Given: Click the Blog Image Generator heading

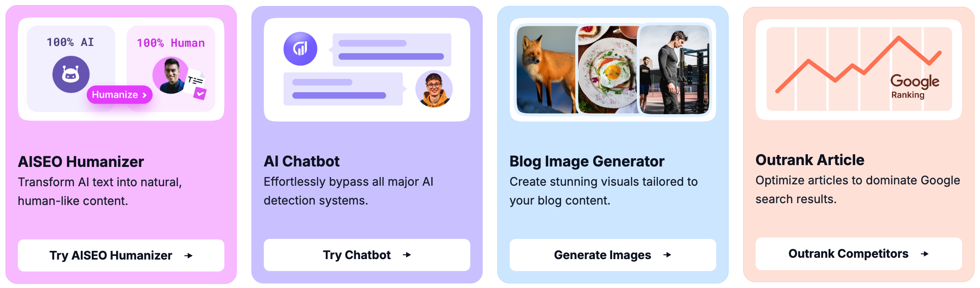Looking at the screenshot, I should [x=587, y=161].
